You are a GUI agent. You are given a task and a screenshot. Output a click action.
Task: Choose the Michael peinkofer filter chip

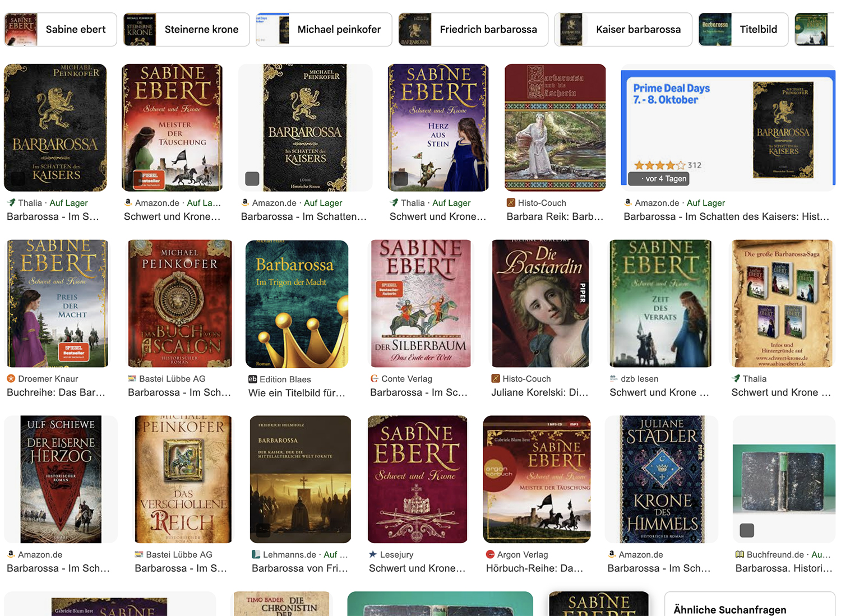pyautogui.click(x=324, y=30)
